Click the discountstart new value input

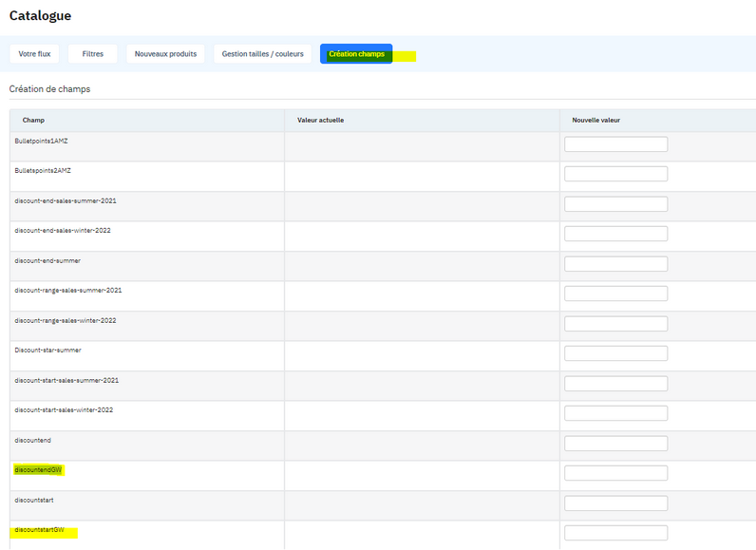[x=615, y=503]
